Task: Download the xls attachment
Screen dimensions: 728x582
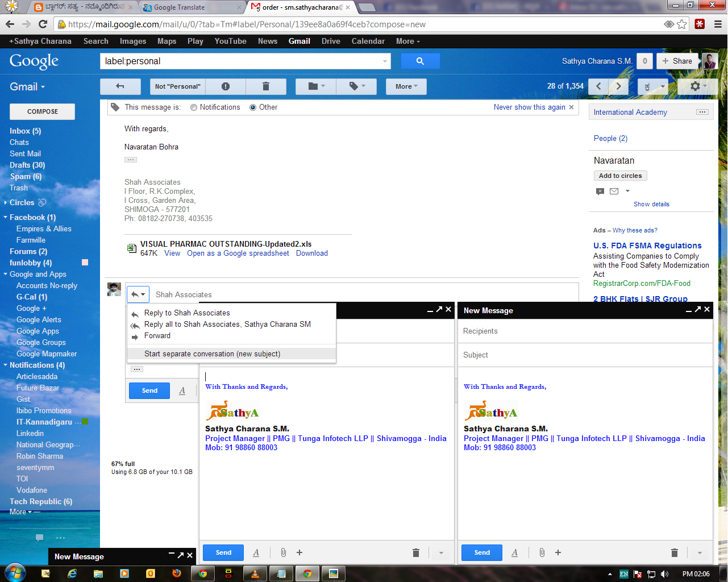Action: pos(312,253)
